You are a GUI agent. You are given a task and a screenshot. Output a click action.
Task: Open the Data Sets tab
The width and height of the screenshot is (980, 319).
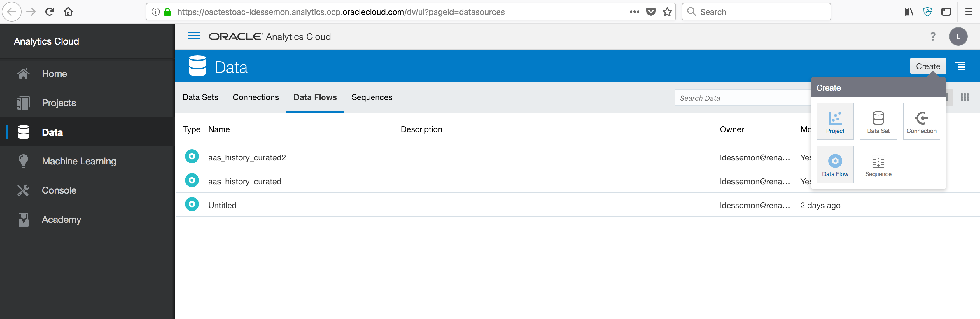coord(200,97)
